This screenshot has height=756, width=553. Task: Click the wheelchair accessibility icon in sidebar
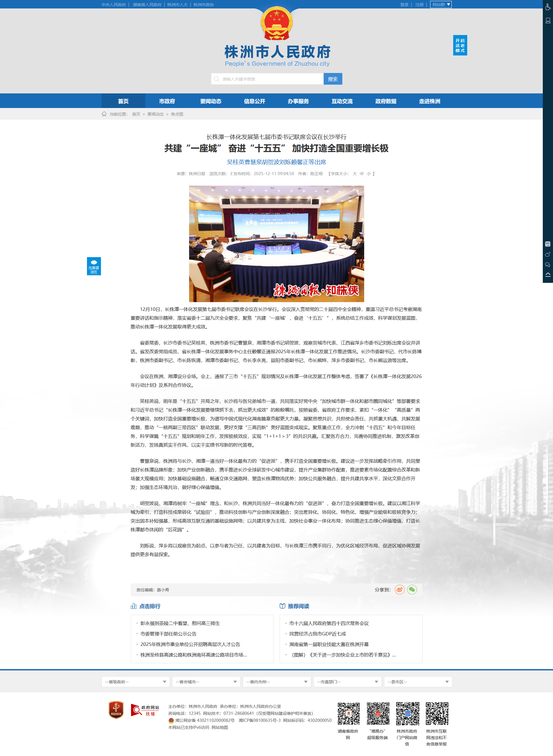coord(548,7)
